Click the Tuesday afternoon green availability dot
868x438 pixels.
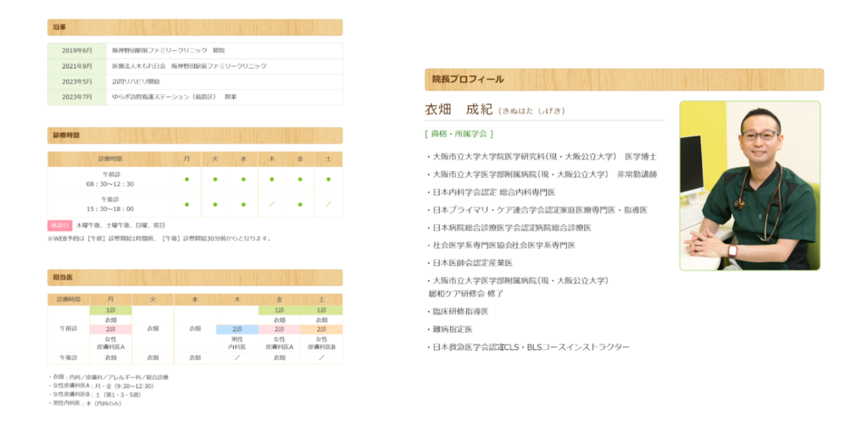pos(215,204)
